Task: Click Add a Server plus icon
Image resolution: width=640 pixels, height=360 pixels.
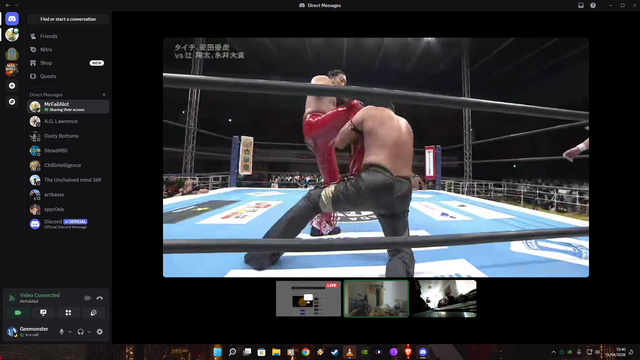Action: [x=12, y=86]
